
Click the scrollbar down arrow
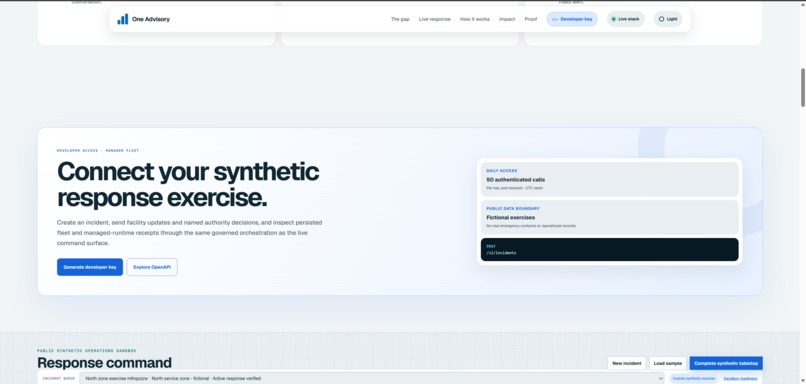(802, 380)
